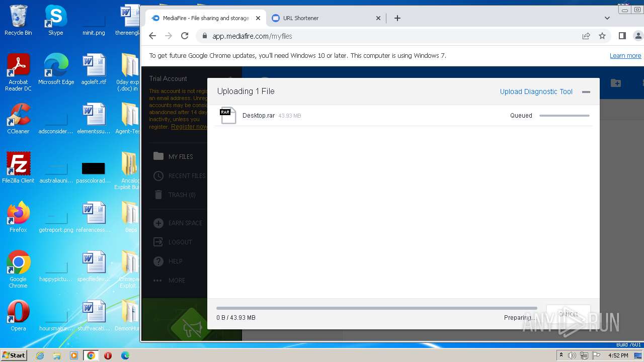Click the volume tray icon
This screenshot has width=644, height=362.
click(x=572, y=355)
